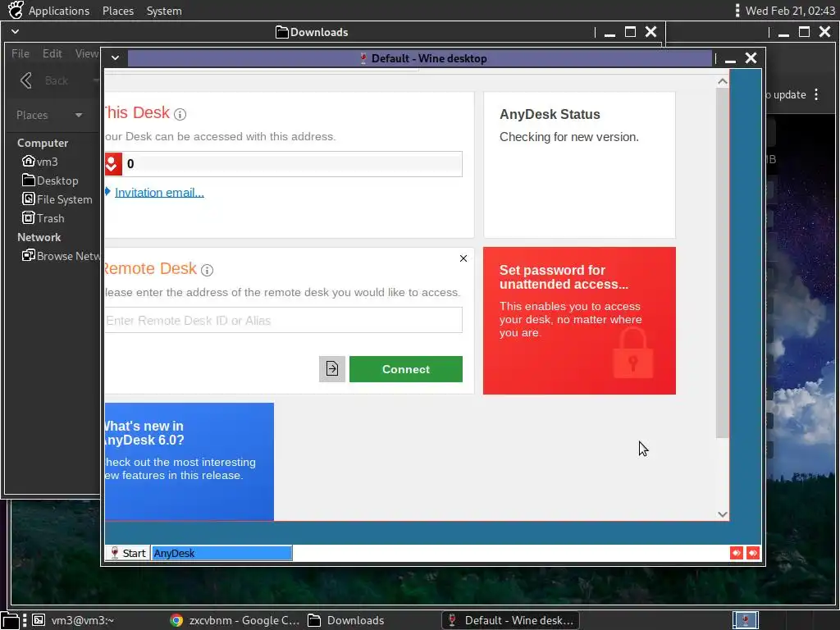The height and width of the screenshot is (630, 840).
Task: Open the Applications menu in top panel
Action: tap(58, 11)
